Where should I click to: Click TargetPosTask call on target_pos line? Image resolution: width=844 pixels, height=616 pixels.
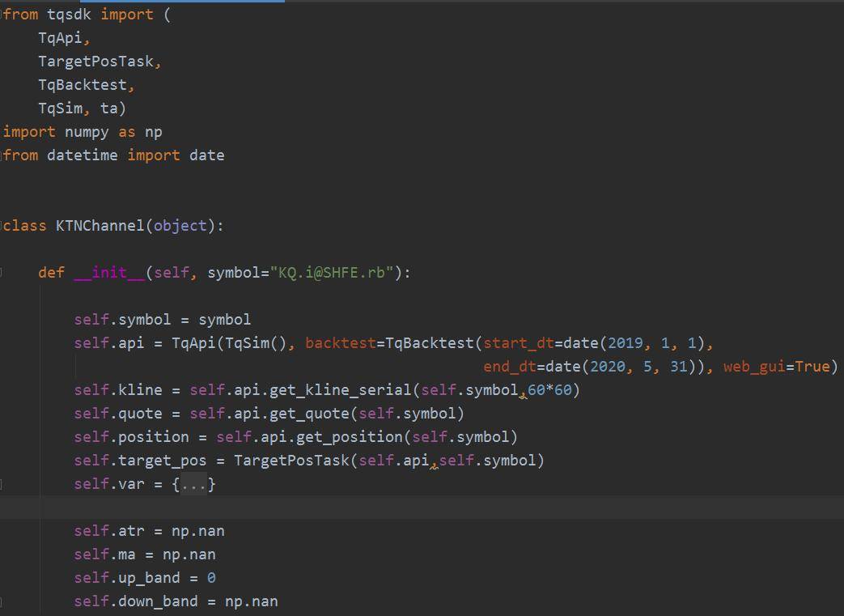pyautogui.click(x=292, y=461)
